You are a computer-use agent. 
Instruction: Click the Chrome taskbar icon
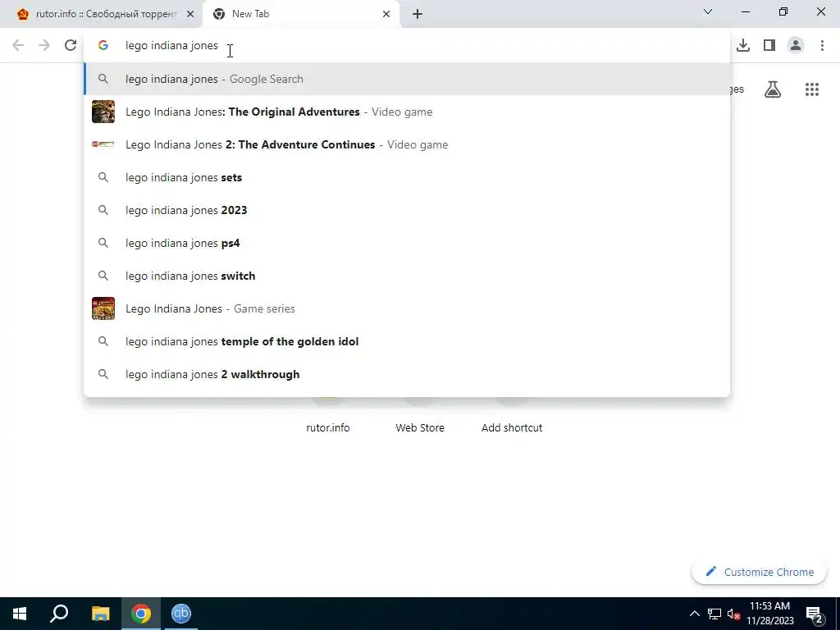pyautogui.click(x=141, y=614)
